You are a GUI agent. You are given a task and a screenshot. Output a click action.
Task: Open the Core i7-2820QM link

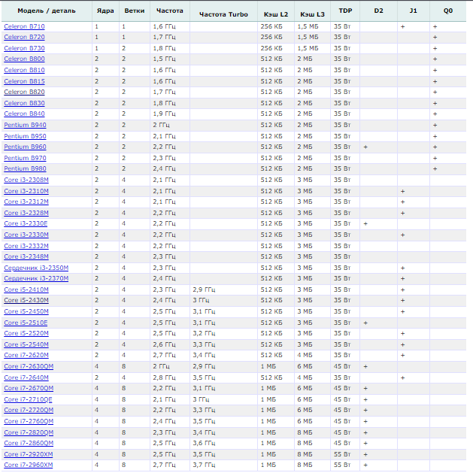tap(29, 433)
